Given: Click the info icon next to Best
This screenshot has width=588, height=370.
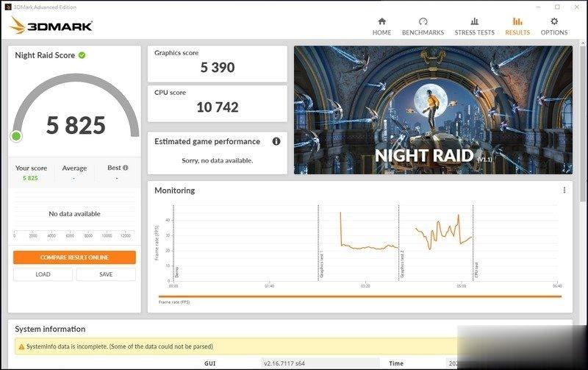Looking at the screenshot, I should (x=125, y=168).
